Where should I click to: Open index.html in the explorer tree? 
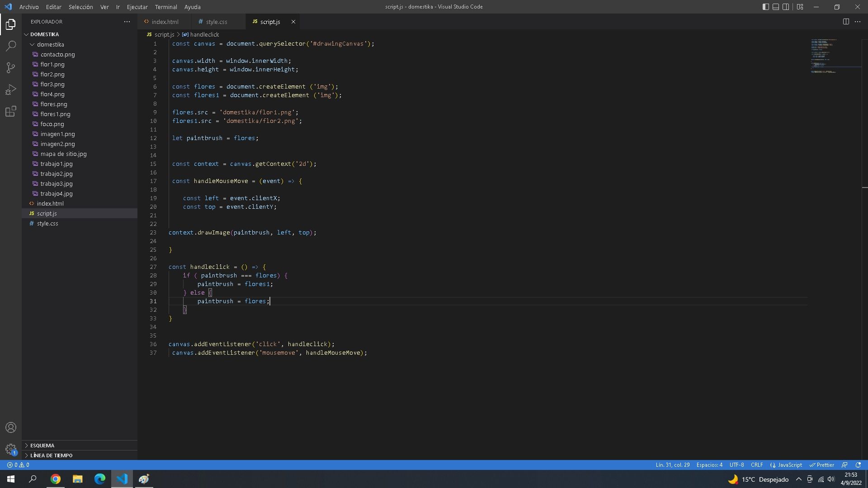(x=50, y=203)
